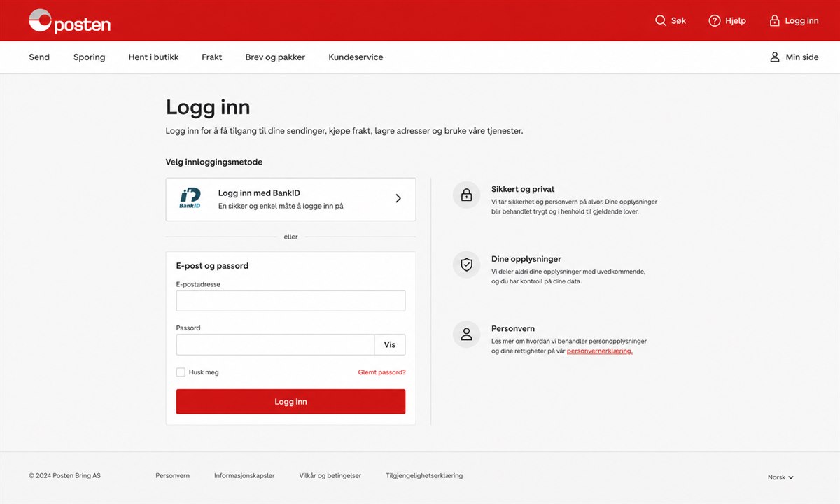The height and width of the screenshot is (504, 840).
Task: Click the E-post og passord heading
Action: point(212,266)
